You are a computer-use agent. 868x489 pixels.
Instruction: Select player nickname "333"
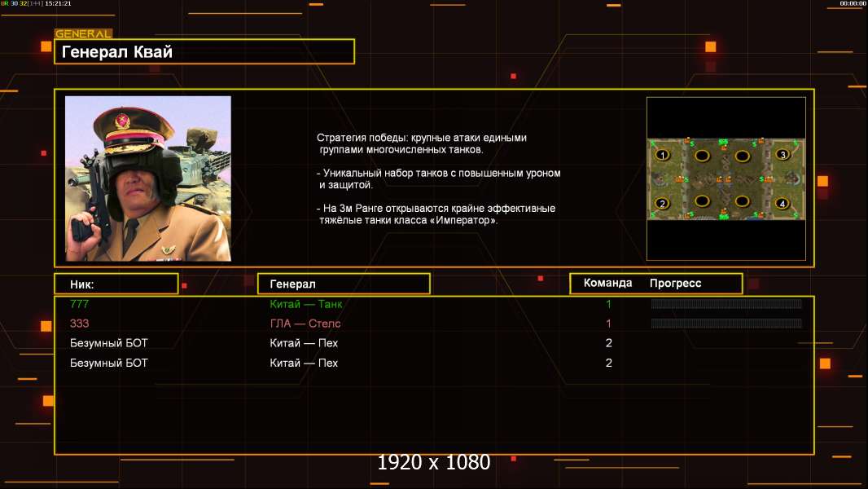pos(79,324)
